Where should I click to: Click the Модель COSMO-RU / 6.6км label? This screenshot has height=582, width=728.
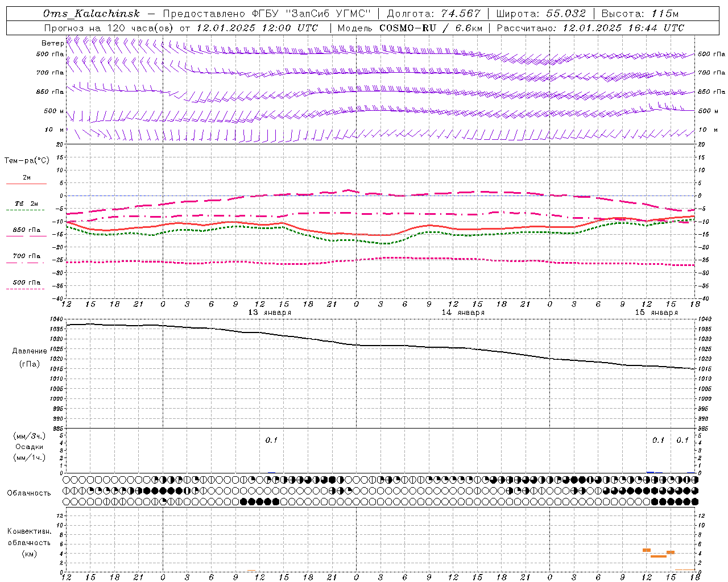pos(410,28)
